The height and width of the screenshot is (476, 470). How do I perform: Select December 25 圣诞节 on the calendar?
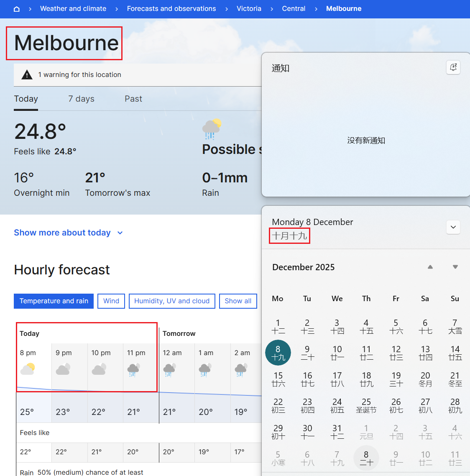(x=366, y=405)
